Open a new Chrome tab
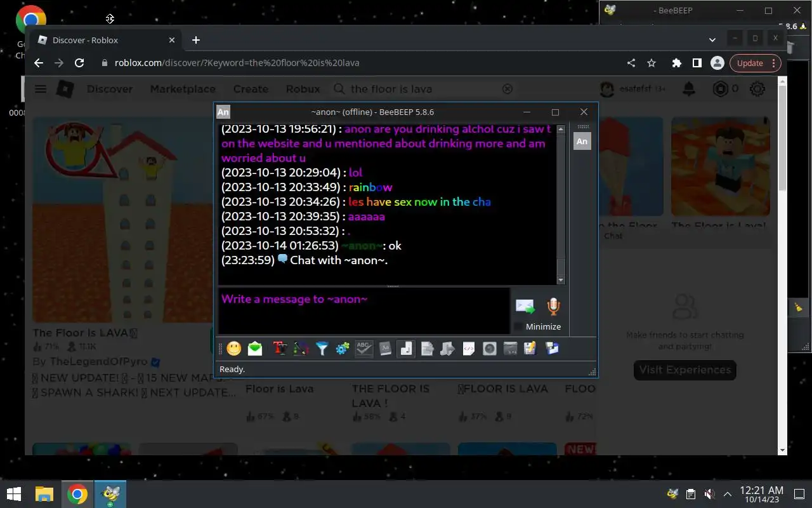The image size is (812, 508). (x=196, y=40)
